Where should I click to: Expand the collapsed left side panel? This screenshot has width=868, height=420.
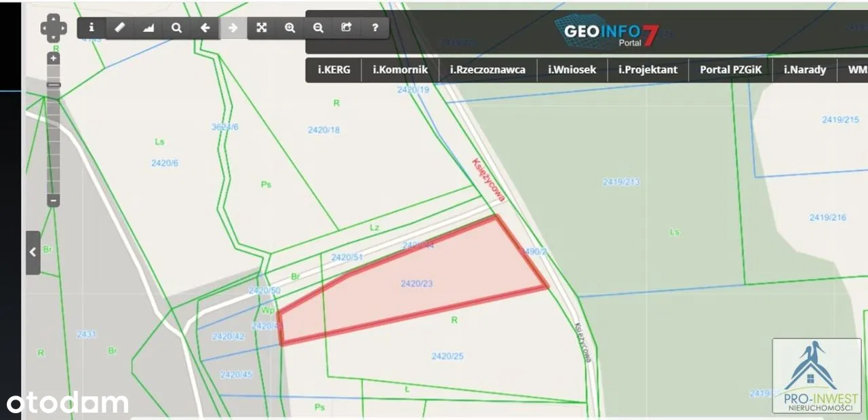(x=33, y=252)
